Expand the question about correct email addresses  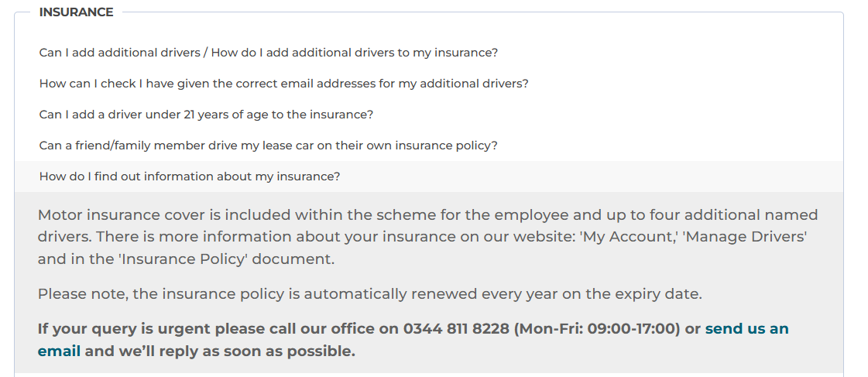click(283, 84)
